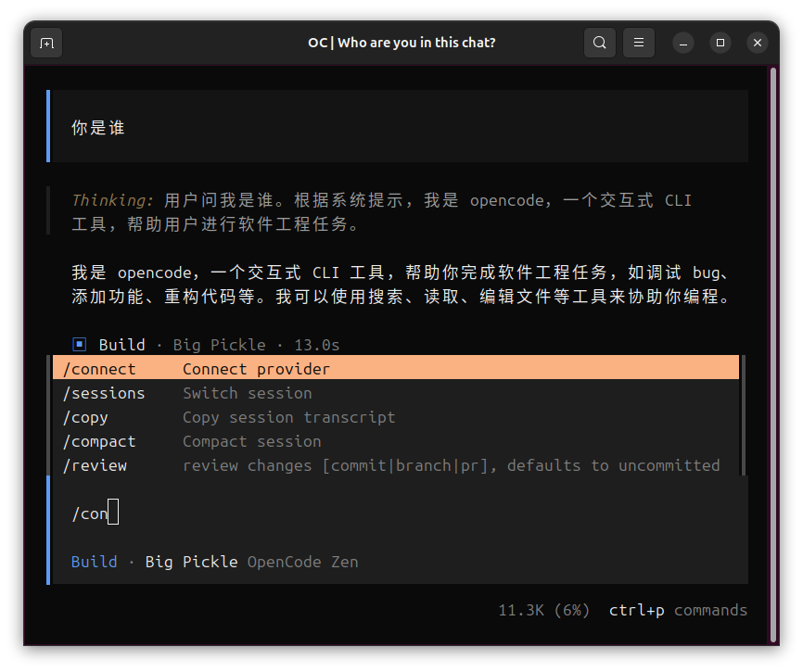Click the Connect provider description
The image size is (803, 672).
(256, 369)
